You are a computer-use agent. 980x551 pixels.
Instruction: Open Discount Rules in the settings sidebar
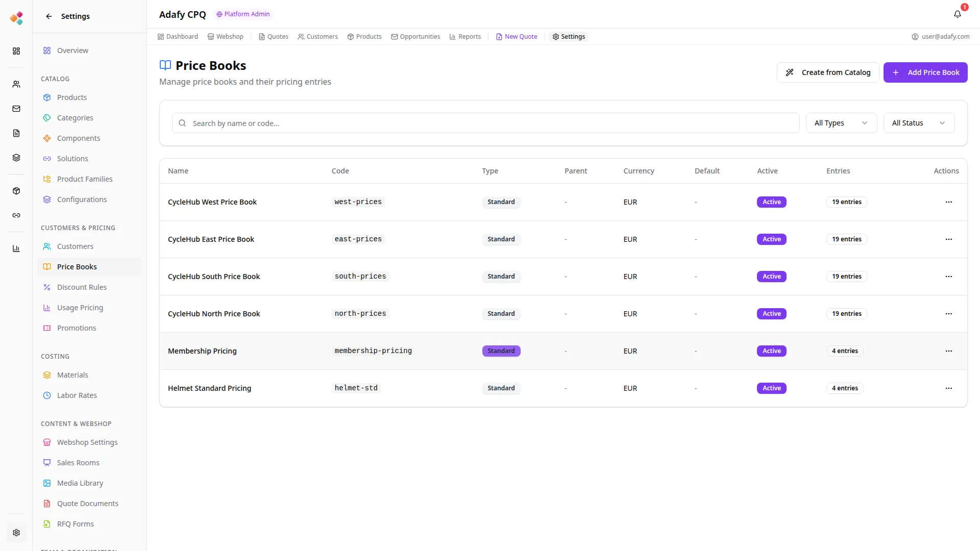[x=82, y=287]
